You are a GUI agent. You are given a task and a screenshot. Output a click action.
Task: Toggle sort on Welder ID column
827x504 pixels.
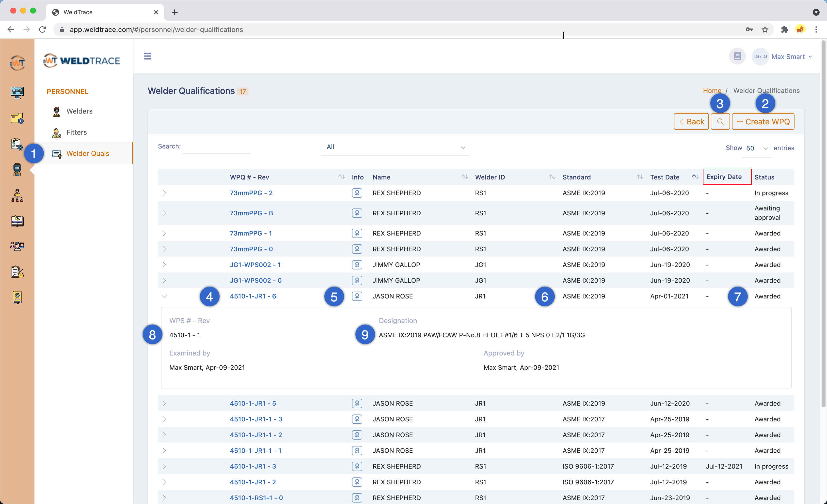click(552, 177)
